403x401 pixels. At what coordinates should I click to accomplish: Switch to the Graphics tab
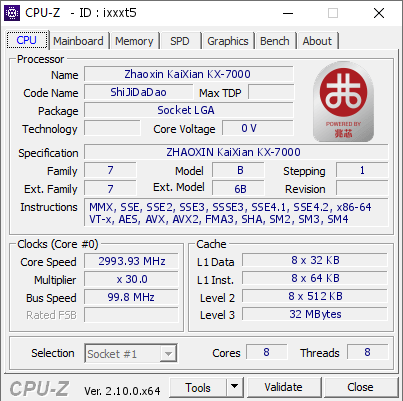tap(228, 41)
